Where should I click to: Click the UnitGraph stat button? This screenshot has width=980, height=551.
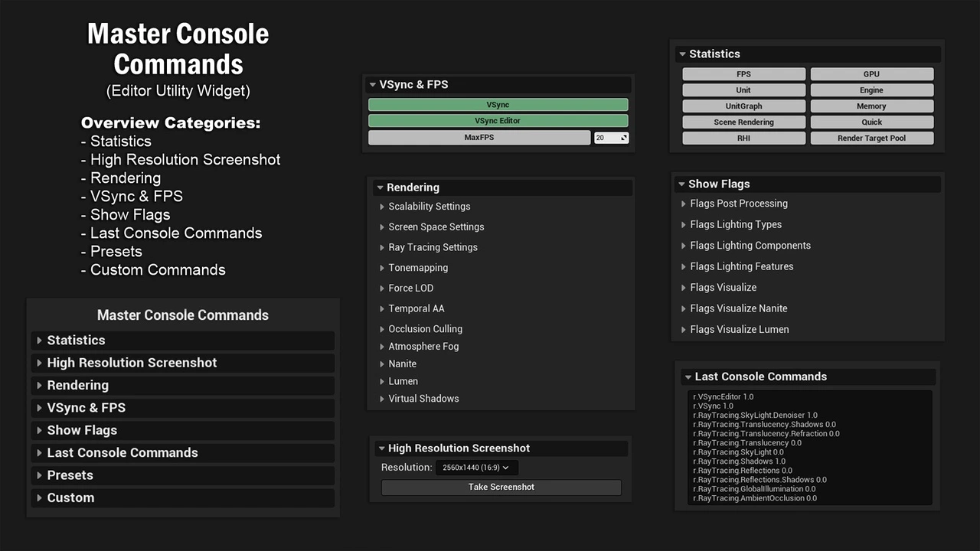coord(743,106)
